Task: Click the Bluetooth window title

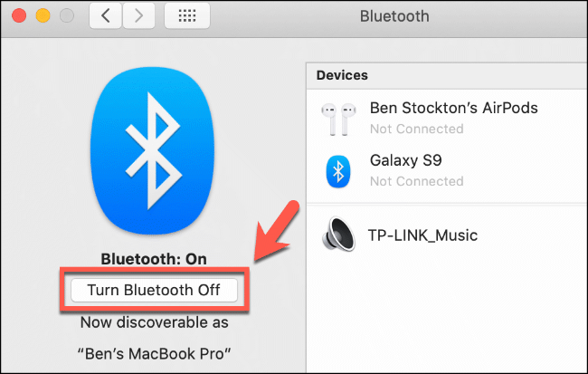Action: (x=394, y=16)
